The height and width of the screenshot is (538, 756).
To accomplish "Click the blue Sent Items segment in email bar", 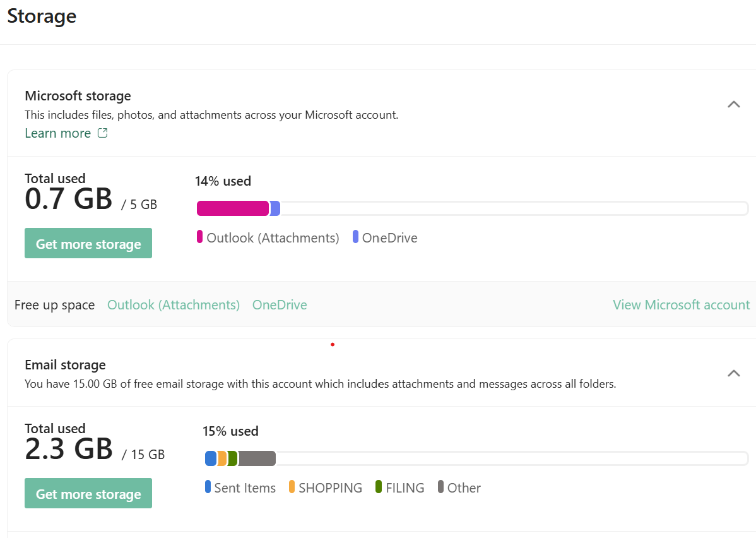I will point(211,458).
